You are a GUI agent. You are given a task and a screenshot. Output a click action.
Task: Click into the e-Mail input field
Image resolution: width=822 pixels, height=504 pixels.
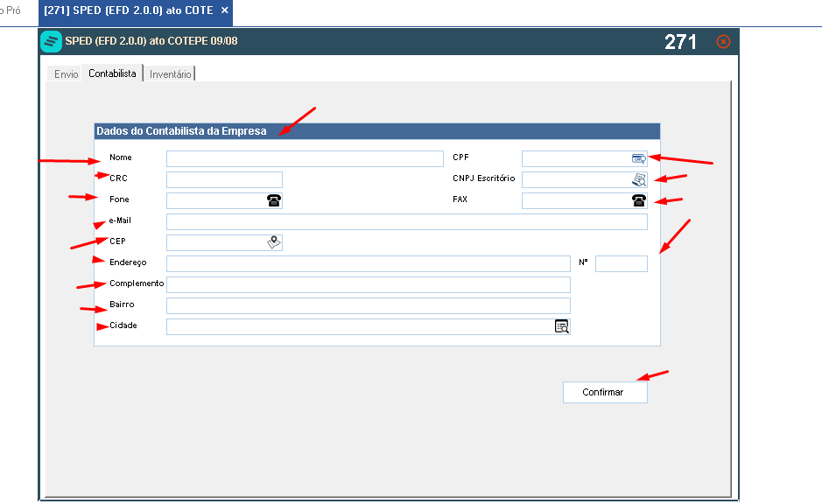coord(407,221)
